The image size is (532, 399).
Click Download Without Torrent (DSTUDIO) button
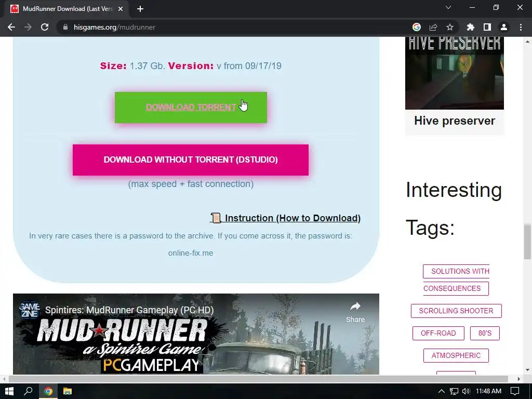pos(191,160)
